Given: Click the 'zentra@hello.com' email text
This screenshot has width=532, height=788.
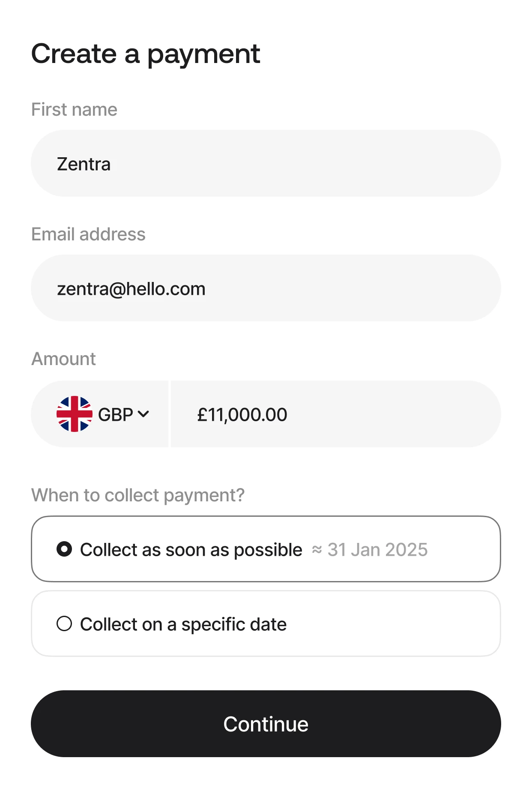Looking at the screenshot, I should tap(131, 289).
